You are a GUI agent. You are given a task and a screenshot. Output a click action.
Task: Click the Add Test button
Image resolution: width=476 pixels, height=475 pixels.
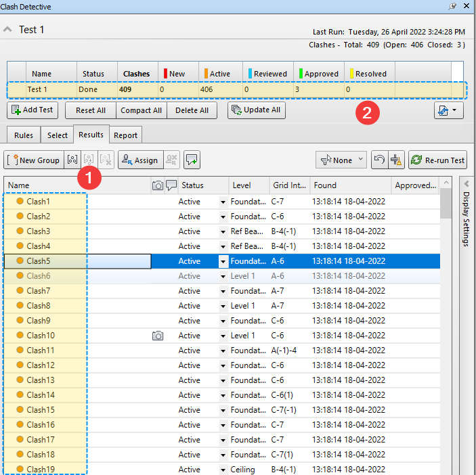pyautogui.click(x=33, y=110)
